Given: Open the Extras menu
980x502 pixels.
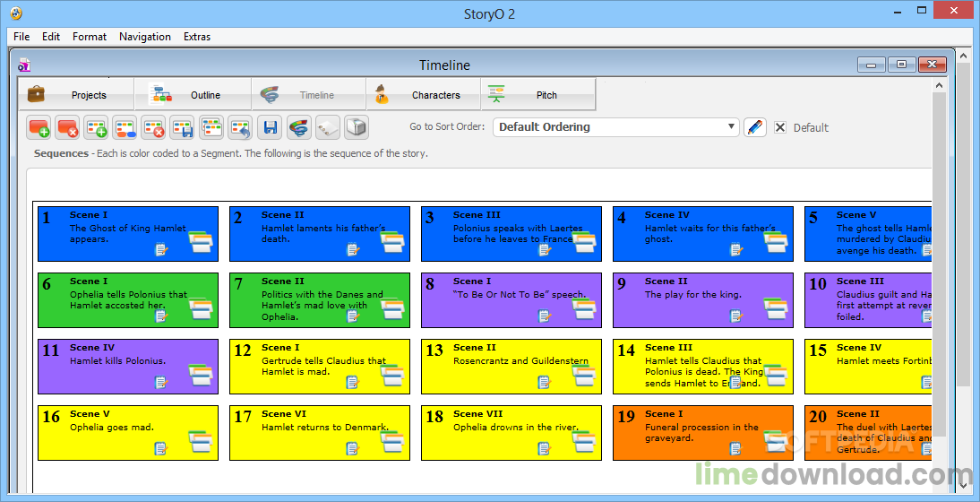Looking at the screenshot, I should point(197,36).
